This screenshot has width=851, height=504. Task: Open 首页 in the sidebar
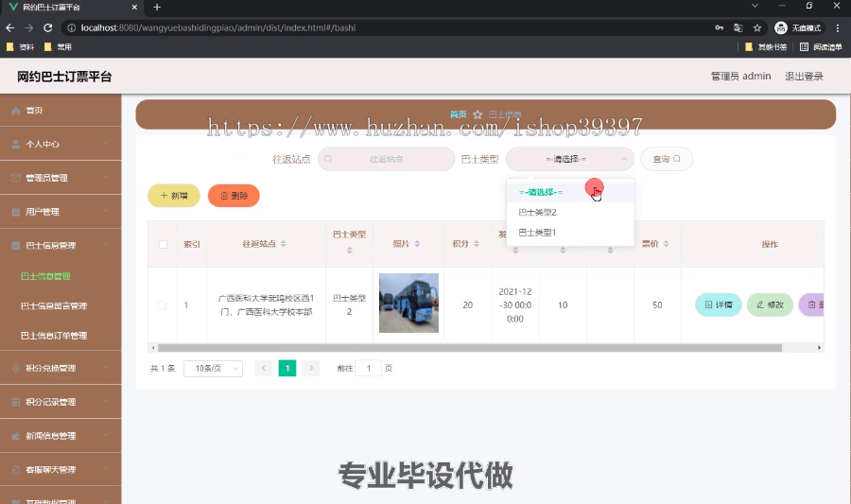tap(61, 110)
